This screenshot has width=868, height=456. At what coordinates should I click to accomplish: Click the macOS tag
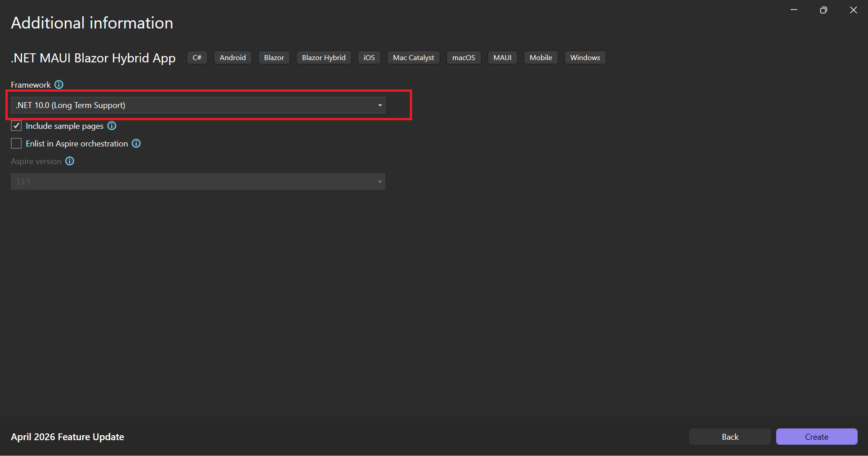click(464, 57)
